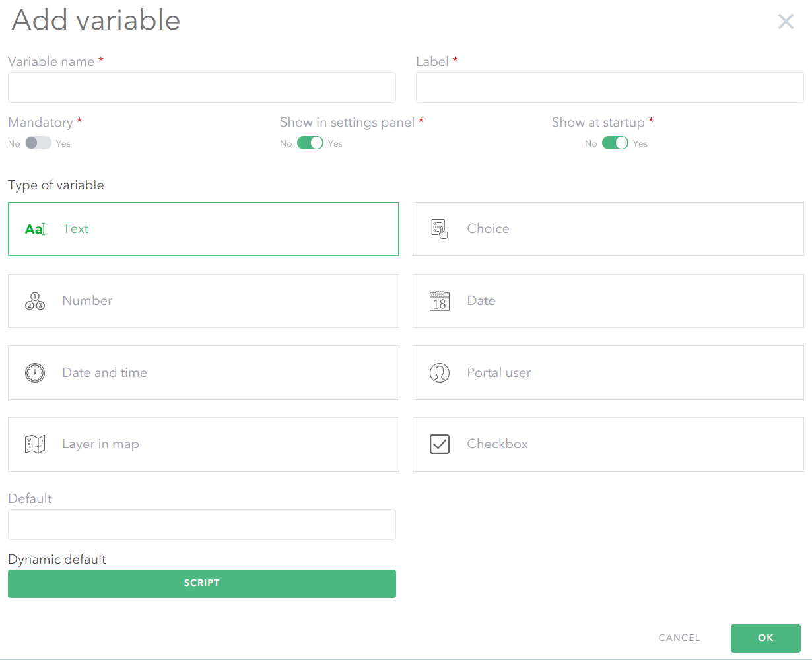Viewport: 812px width, 660px height.
Task: Click the Checkbox type icon
Action: pos(439,444)
